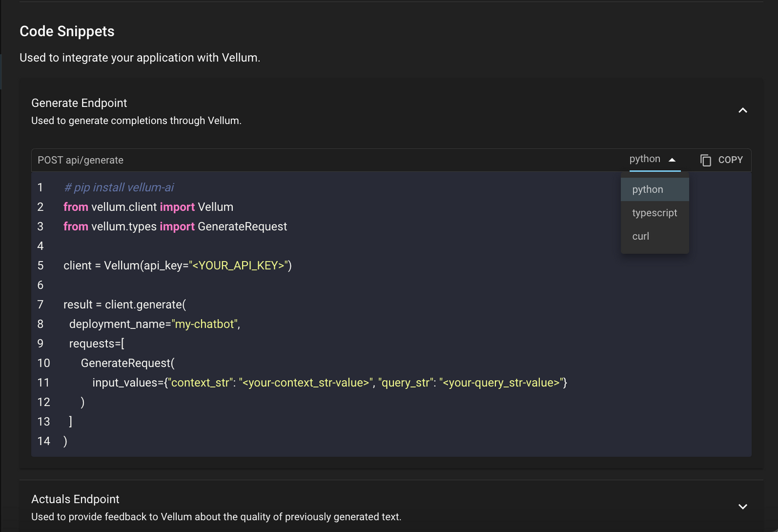778x532 pixels.
Task: Click the <YOUR_API_KEY> string in code
Action: (238, 265)
